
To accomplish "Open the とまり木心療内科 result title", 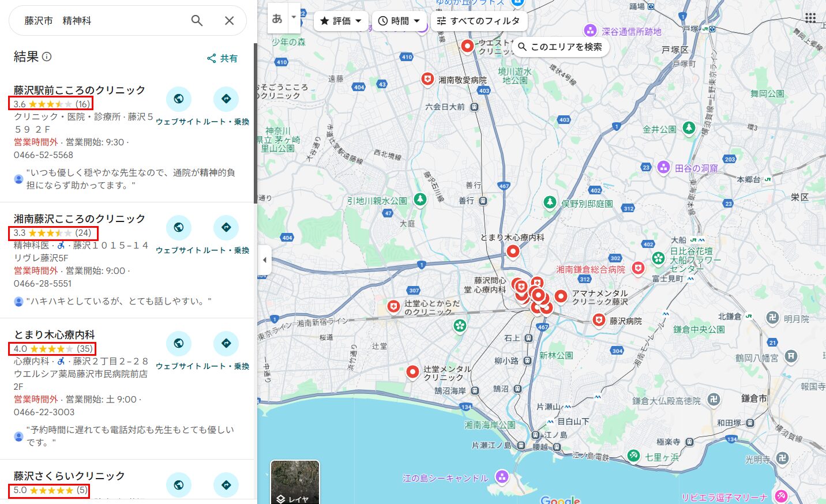I will (x=54, y=334).
